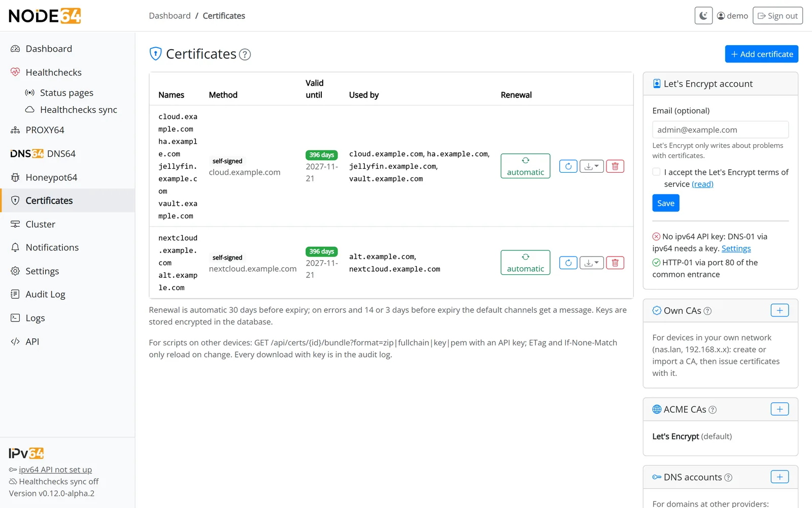Click the help icon beside the Certificates heading
Viewport: 812px width, 508px height.
pyautogui.click(x=245, y=54)
